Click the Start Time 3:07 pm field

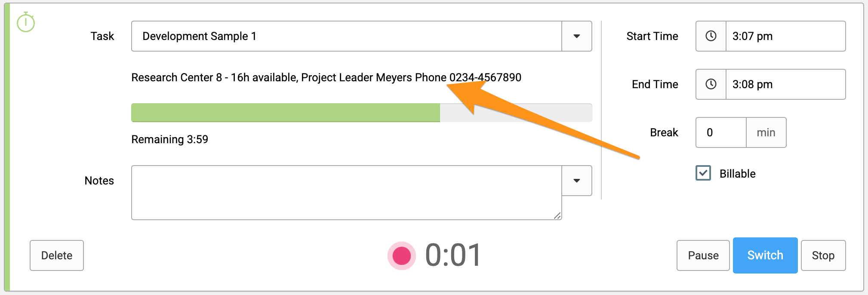(786, 36)
